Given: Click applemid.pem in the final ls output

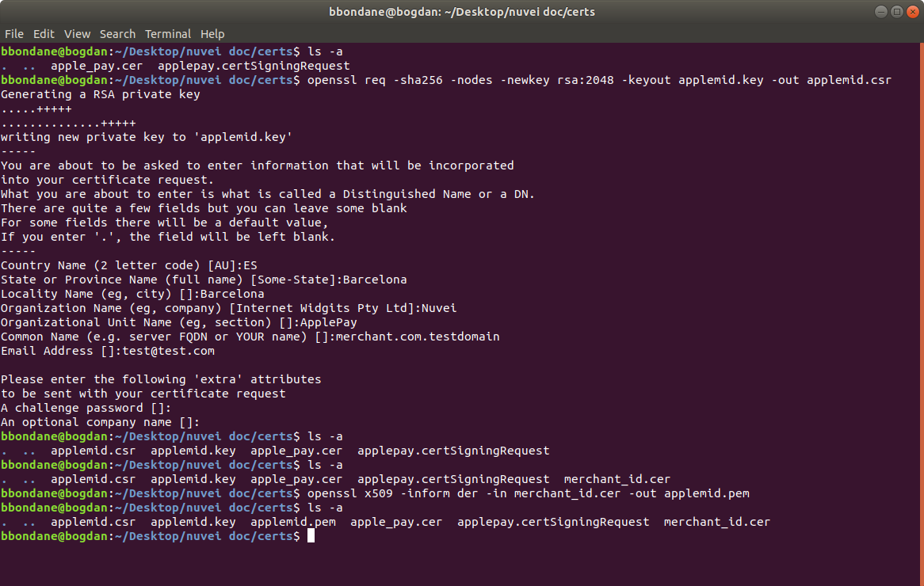Looking at the screenshot, I should point(292,522).
